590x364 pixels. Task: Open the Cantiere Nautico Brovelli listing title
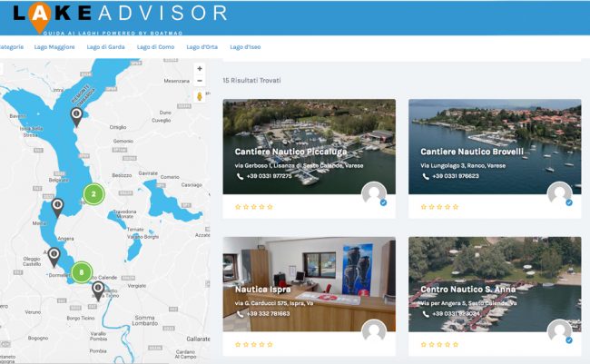pyautogui.click(x=472, y=152)
